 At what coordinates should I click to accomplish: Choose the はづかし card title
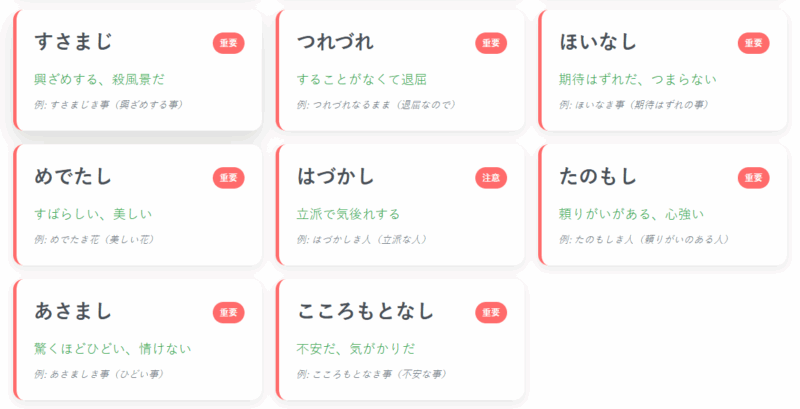[336, 177]
